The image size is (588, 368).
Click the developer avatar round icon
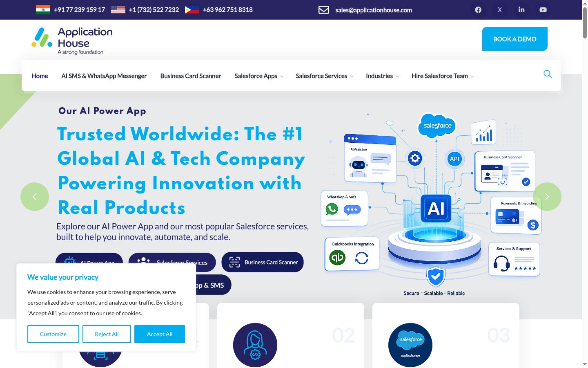255,345
